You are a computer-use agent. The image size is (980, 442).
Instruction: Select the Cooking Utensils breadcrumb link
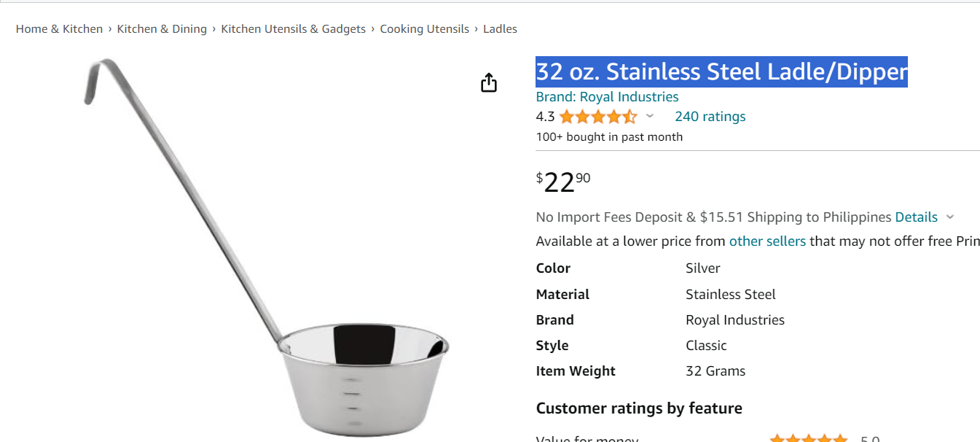(425, 29)
